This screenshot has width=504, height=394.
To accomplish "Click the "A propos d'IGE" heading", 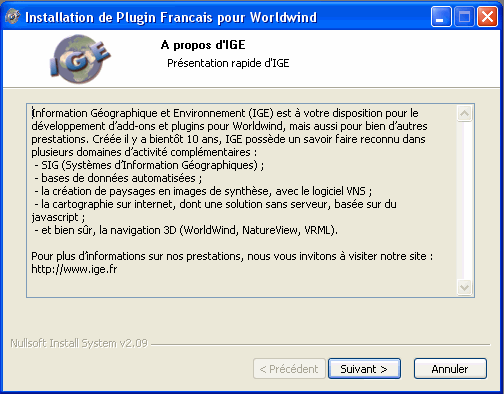I will click(x=203, y=45).
